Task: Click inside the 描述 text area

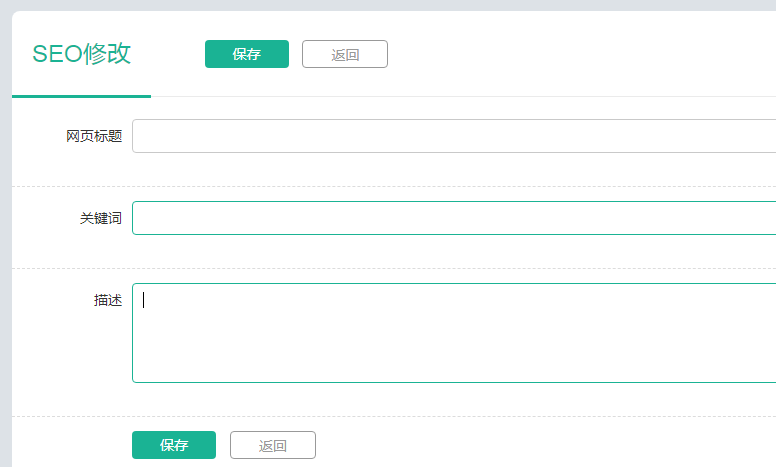Action: pyautogui.click(x=454, y=333)
